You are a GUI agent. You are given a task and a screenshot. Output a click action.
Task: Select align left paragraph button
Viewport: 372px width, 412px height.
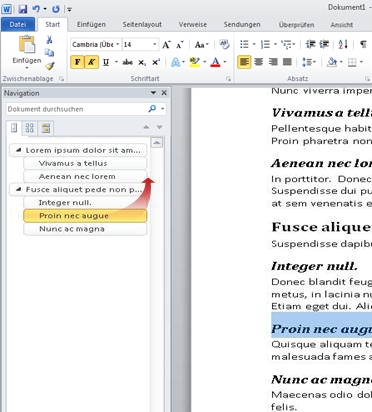coord(244,62)
